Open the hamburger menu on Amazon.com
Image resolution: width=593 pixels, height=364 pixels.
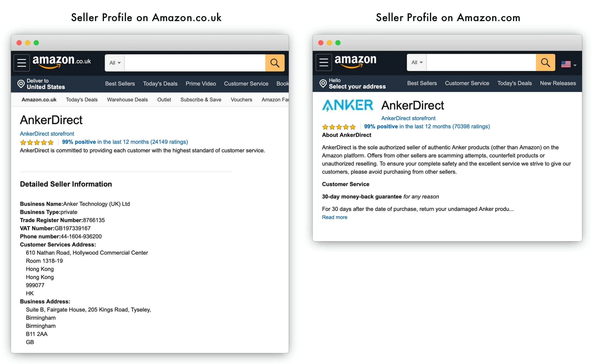point(324,62)
